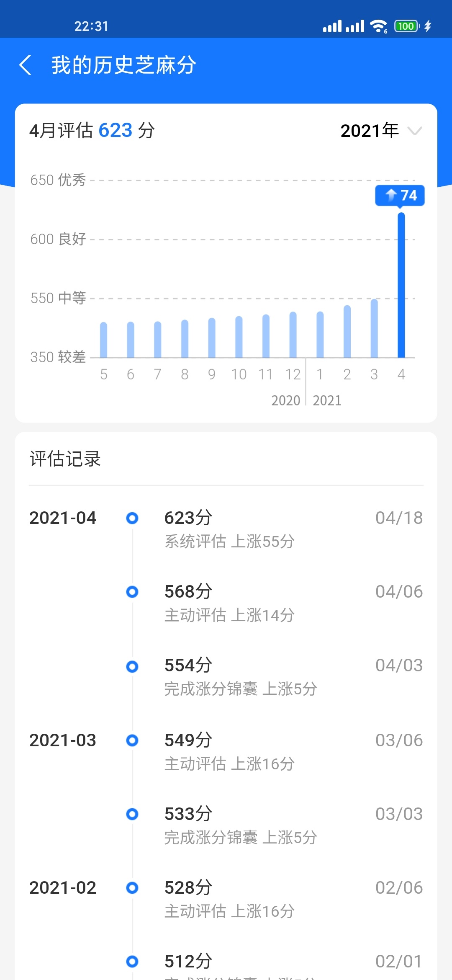Tap timeline dot for 623分
The height and width of the screenshot is (980, 452).
(132, 518)
